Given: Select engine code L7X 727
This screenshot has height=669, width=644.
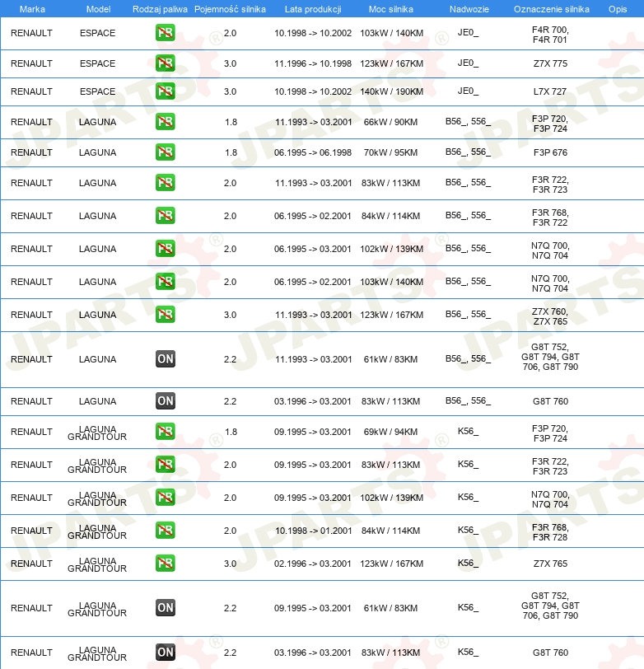Looking at the screenshot, I should (x=550, y=91).
